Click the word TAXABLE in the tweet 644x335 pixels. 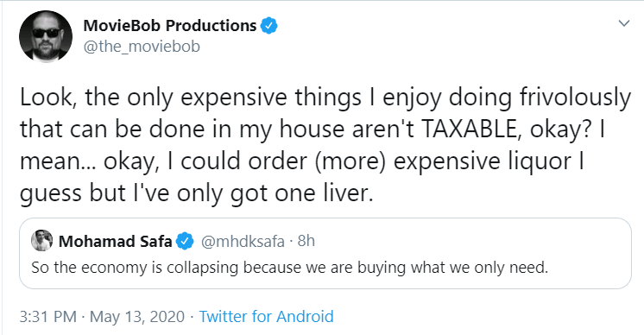pos(469,129)
